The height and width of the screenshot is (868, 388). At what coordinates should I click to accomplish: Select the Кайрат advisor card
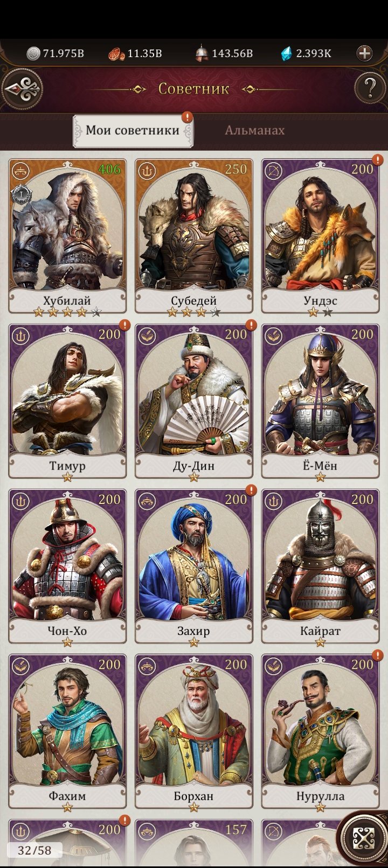coord(320,567)
